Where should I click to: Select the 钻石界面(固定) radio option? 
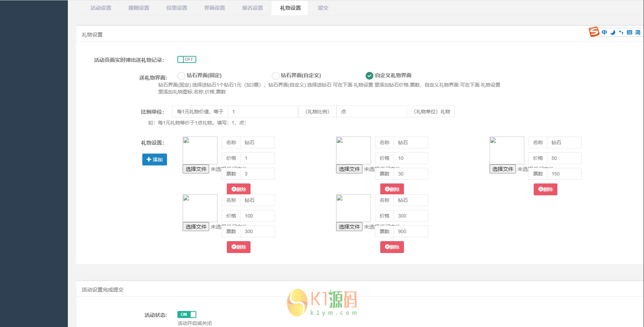coord(181,75)
